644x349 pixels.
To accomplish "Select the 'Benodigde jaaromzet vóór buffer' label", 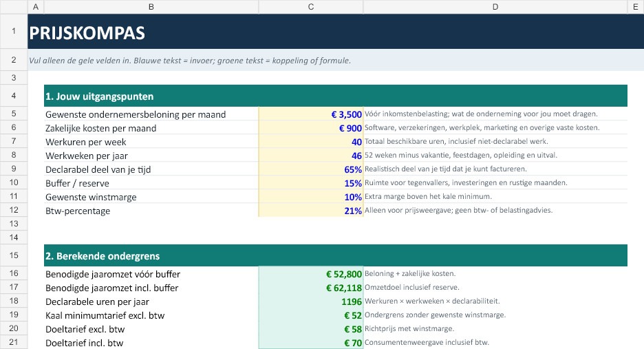I will (x=113, y=274).
